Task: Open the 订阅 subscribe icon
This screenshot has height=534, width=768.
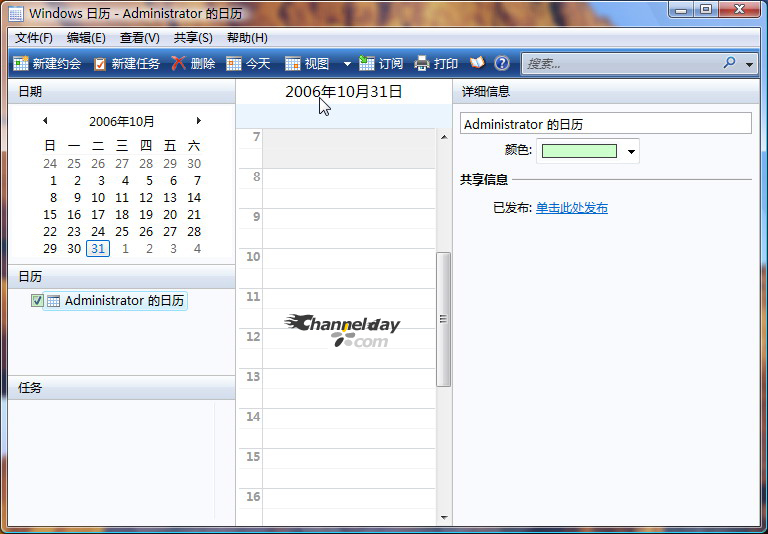Action: coord(366,63)
